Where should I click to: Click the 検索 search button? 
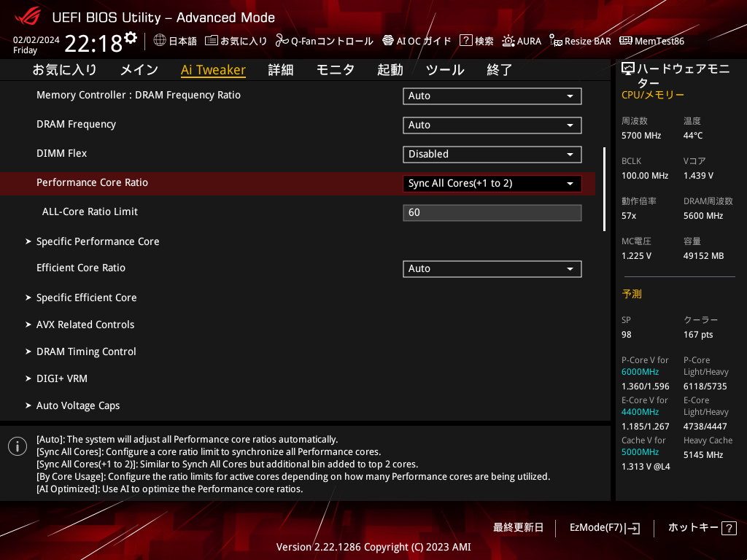[x=476, y=41]
